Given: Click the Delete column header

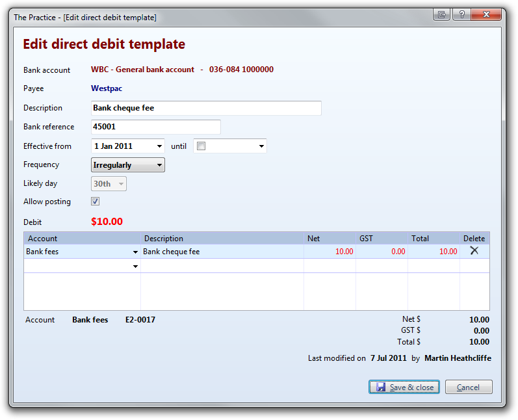Looking at the screenshot, I should tap(474, 238).
